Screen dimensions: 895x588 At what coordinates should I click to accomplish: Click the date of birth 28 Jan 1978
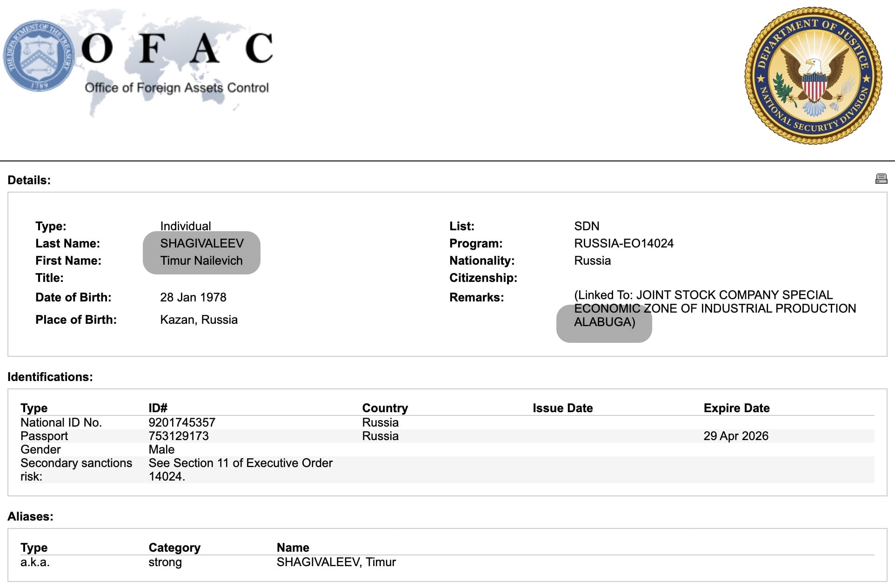tap(193, 297)
